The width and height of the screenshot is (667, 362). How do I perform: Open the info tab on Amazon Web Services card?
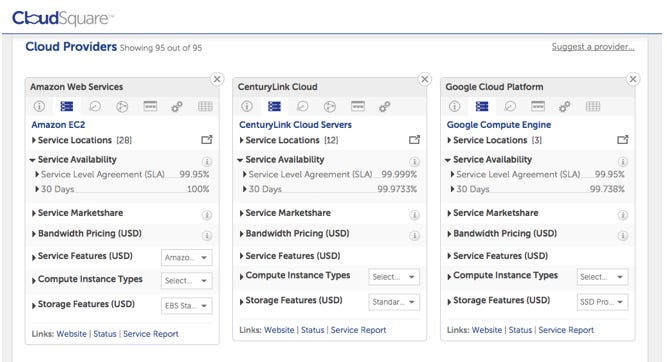coord(39,106)
